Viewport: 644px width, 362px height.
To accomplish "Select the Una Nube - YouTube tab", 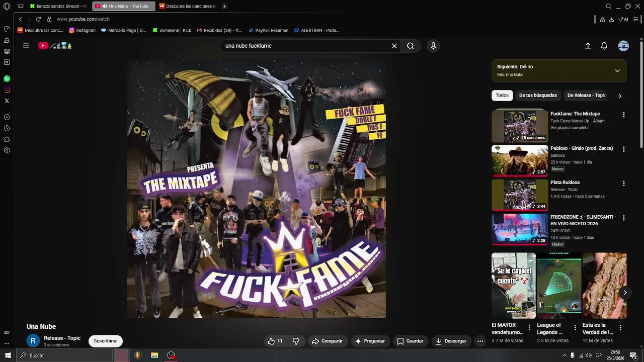I will coord(124,6).
